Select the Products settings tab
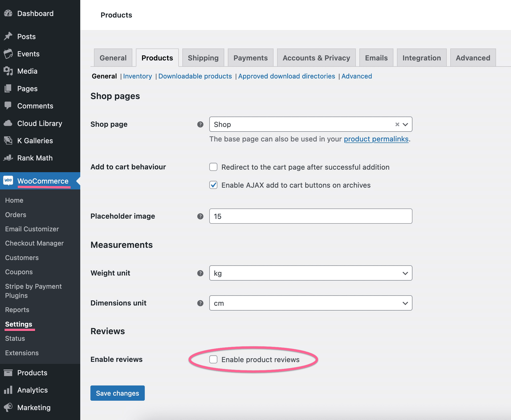Viewport: 511px width, 420px height. click(157, 58)
